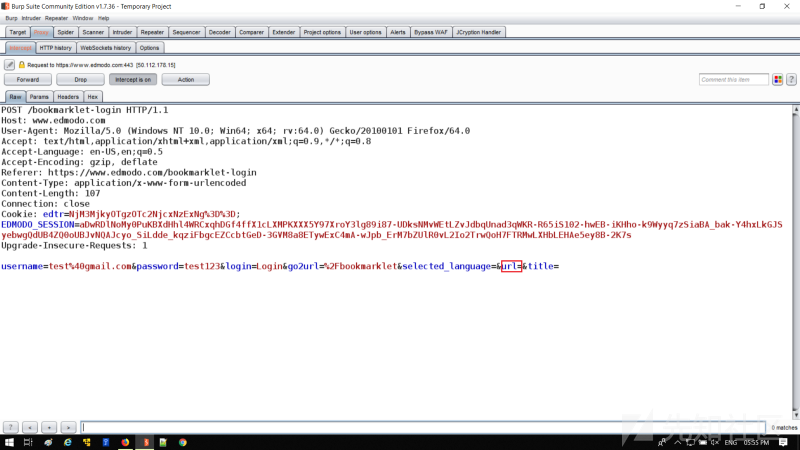Switch to the Proxy tab

(x=41, y=32)
